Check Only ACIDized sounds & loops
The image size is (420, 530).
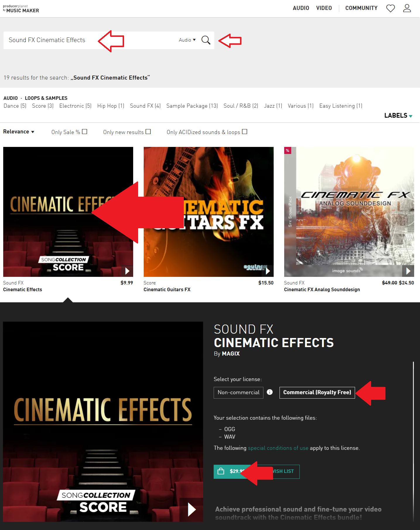point(245,132)
